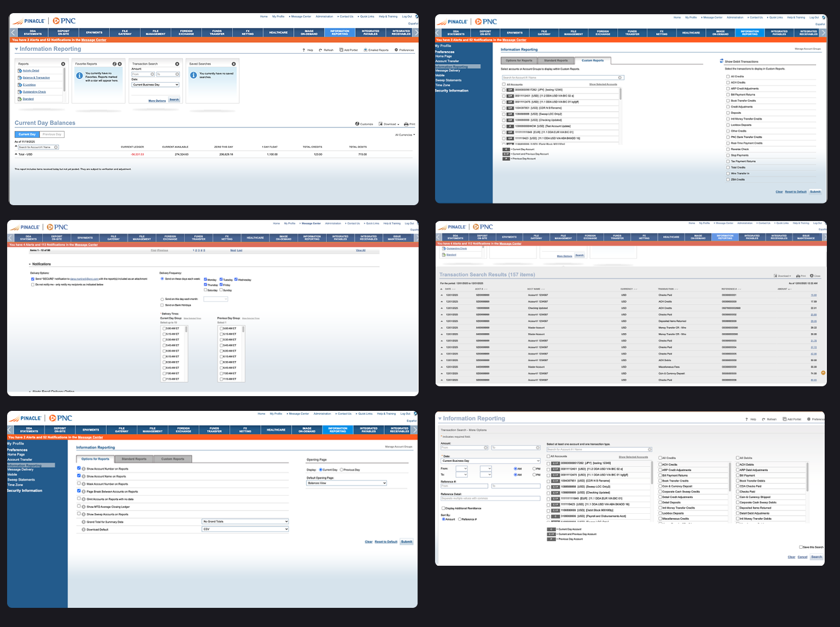The image size is (840, 627).
Task: Open the Message Center from the alerts banner
Action: click(93, 40)
